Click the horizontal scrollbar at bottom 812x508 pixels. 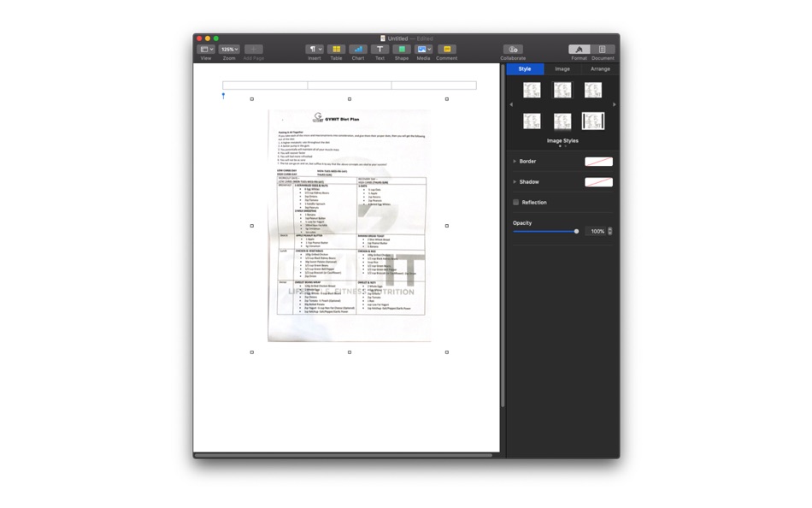(x=343, y=456)
